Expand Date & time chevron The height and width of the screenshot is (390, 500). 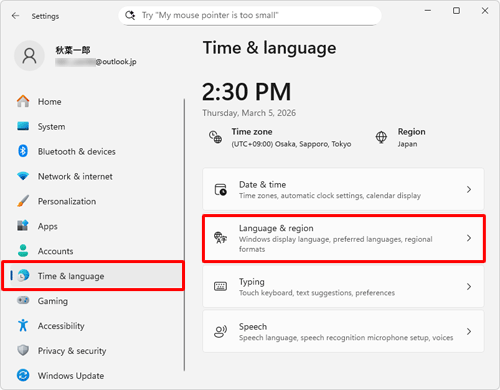[469, 189]
